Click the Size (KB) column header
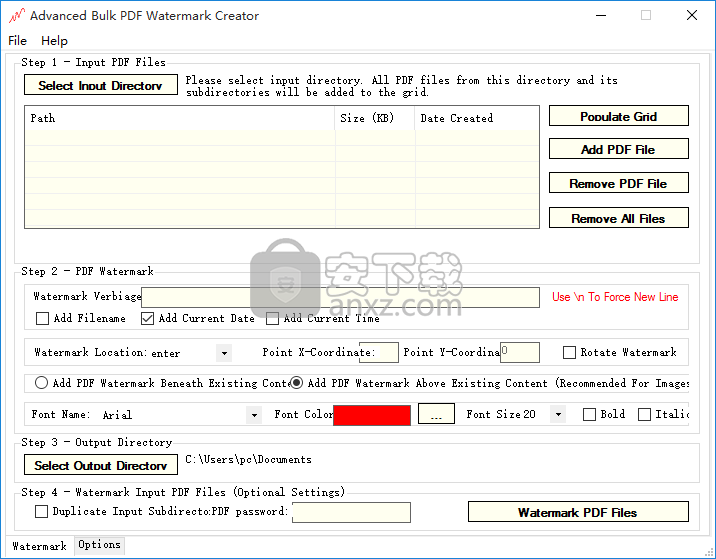The height and width of the screenshot is (559, 716). pyautogui.click(x=375, y=118)
